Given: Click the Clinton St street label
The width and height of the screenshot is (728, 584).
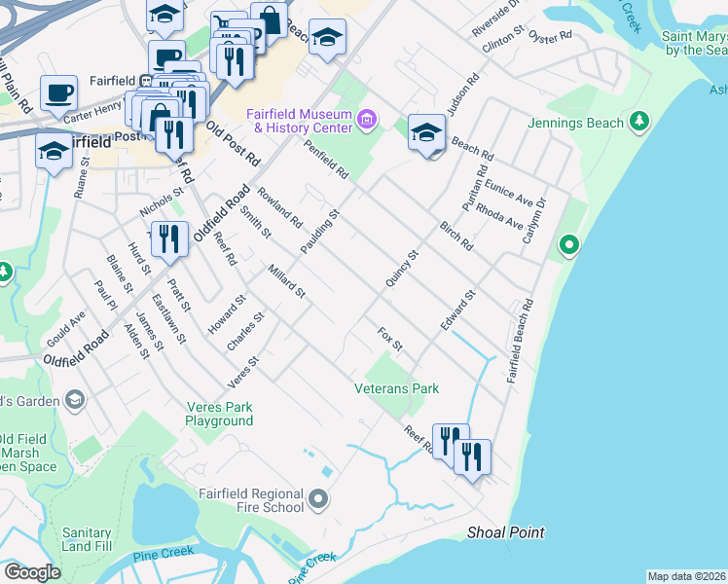Looking at the screenshot, I should [x=503, y=39].
